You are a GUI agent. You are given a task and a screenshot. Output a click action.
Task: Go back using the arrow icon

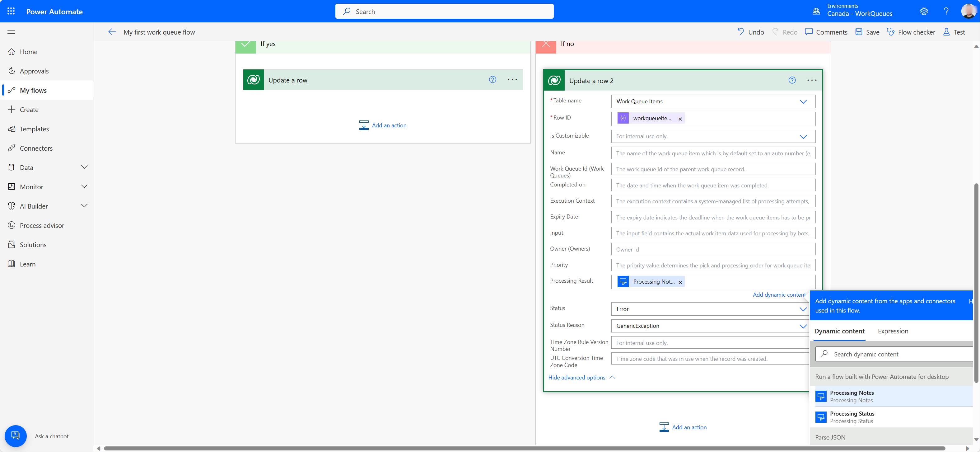(x=112, y=32)
